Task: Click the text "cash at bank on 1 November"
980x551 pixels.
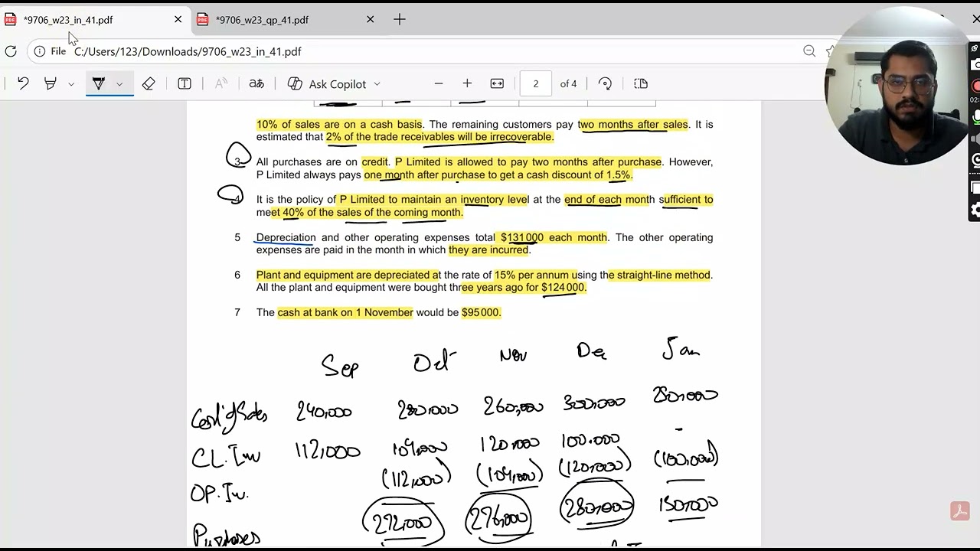Action: 345,312
